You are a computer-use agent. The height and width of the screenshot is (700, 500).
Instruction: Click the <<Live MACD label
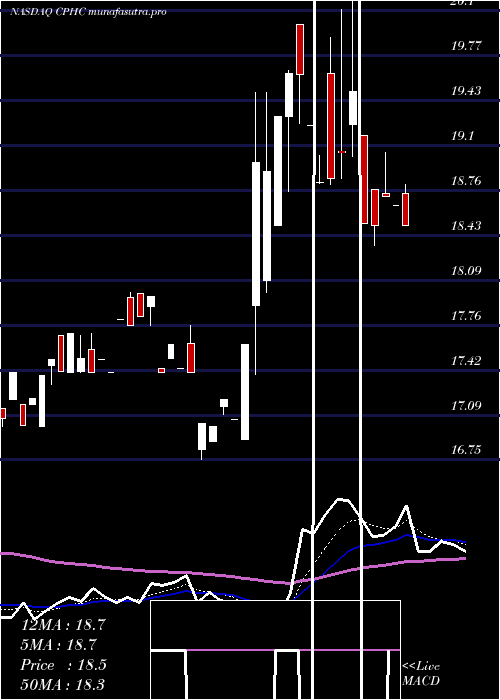421,673
